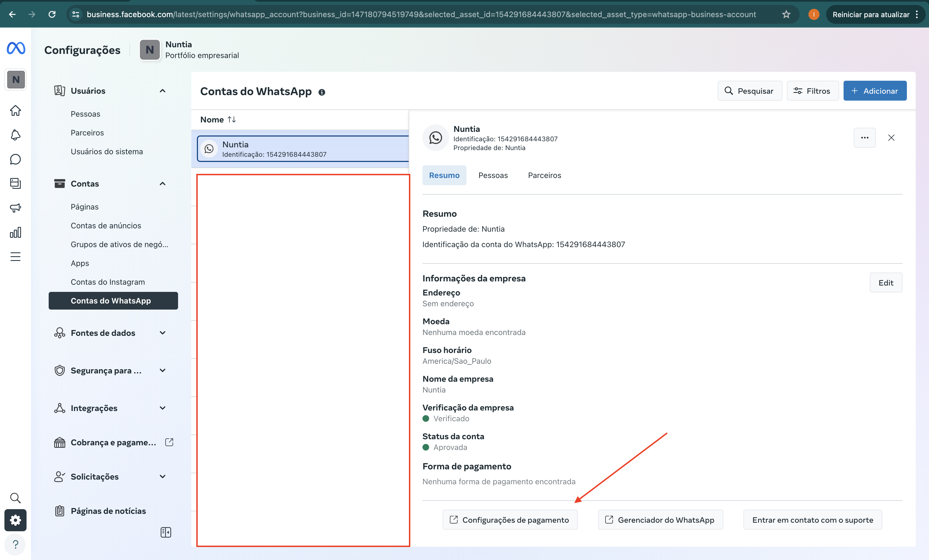Image resolution: width=929 pixels, height=560 pixels.
Task: Open the Filtros dropdown
Action: (813, 91)
